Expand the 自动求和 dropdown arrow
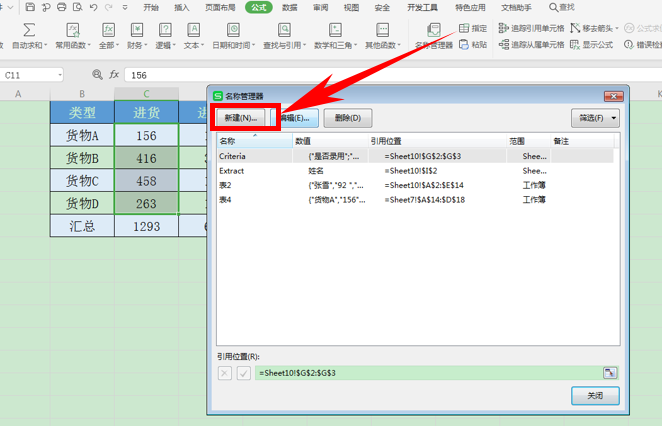The width and height of the screenshot is (664, 426). pos(45,45)
